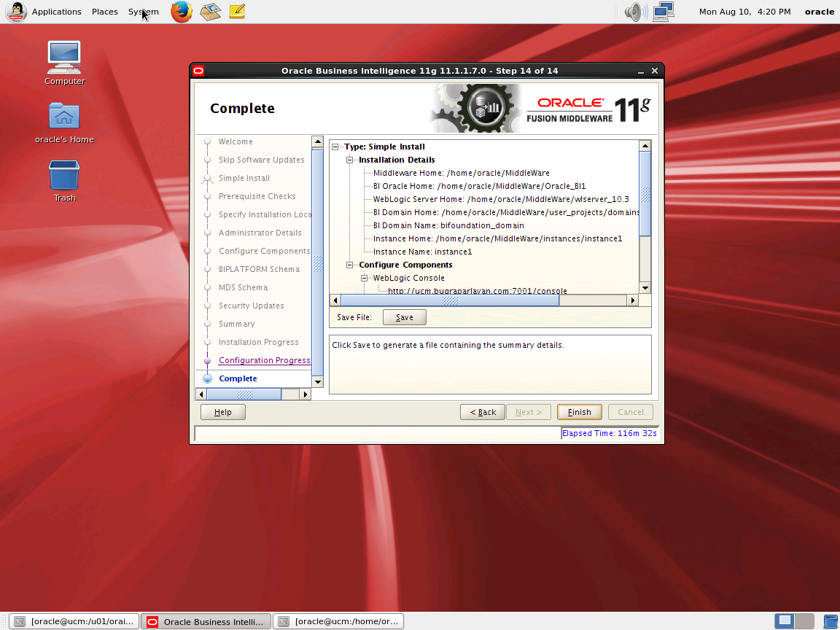The width and height of the screenshot is (840, 630).
Task: Click the Elapsed Time status text
Action: pos(609,433)
